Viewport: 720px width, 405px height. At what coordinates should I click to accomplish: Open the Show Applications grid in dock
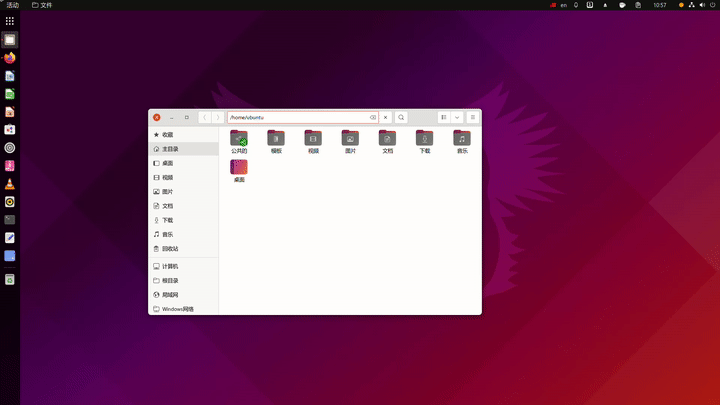(x=10, y=21)
